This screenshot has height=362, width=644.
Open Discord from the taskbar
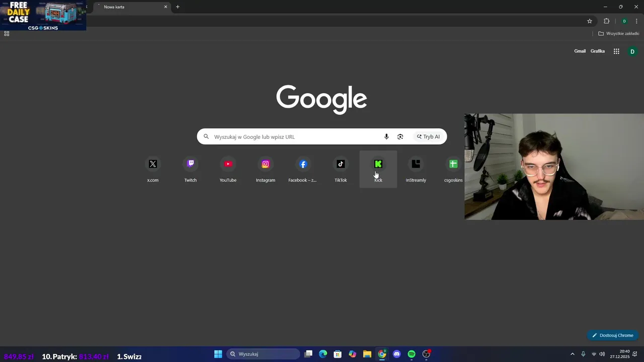(397, 354)
